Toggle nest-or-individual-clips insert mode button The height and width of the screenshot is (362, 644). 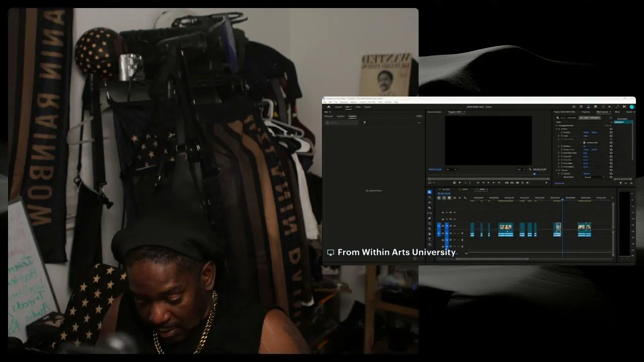click(439, 198)
